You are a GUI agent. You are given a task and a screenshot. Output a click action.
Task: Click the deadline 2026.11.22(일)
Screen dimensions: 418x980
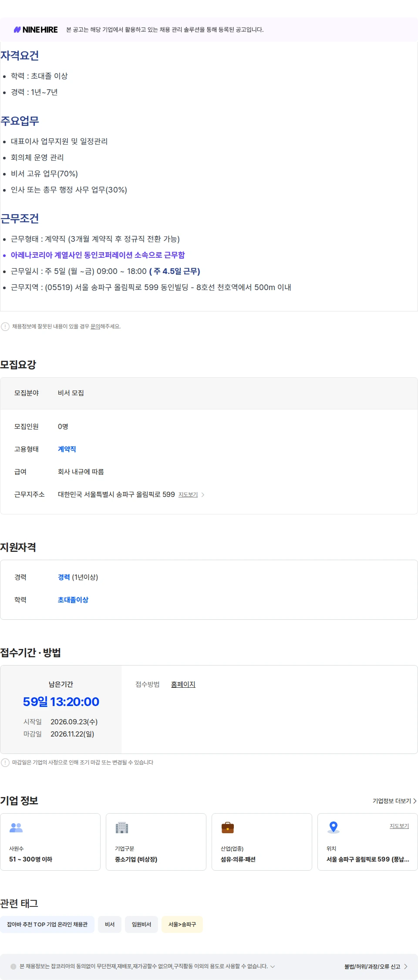[72, 734]
